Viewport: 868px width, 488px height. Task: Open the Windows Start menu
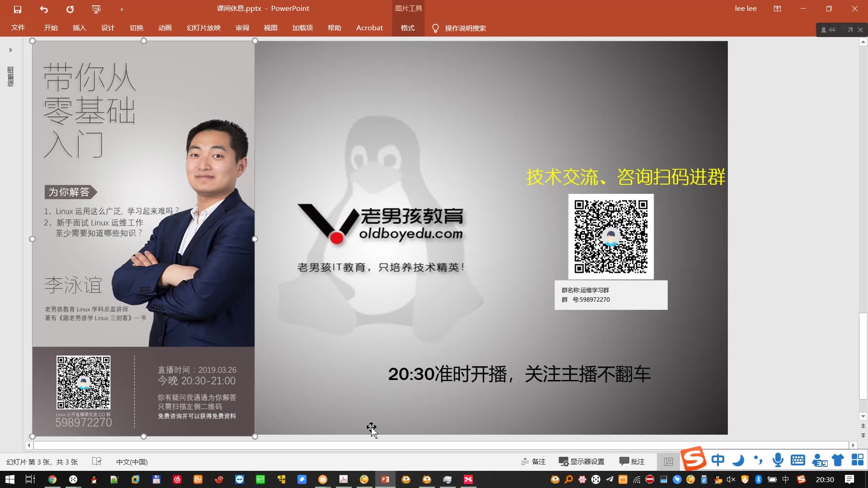[10, 479]
